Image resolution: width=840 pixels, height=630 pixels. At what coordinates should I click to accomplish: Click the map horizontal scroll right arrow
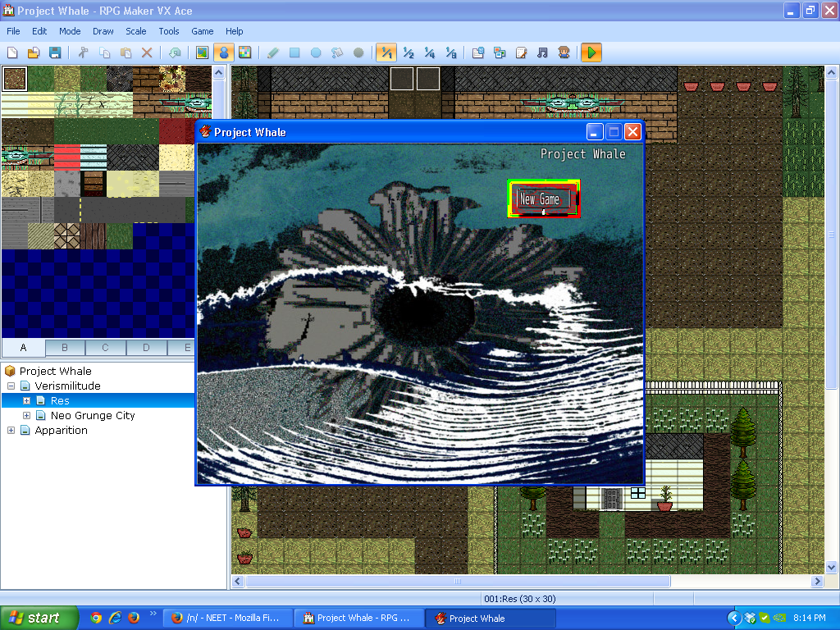[x=817, y=582]
